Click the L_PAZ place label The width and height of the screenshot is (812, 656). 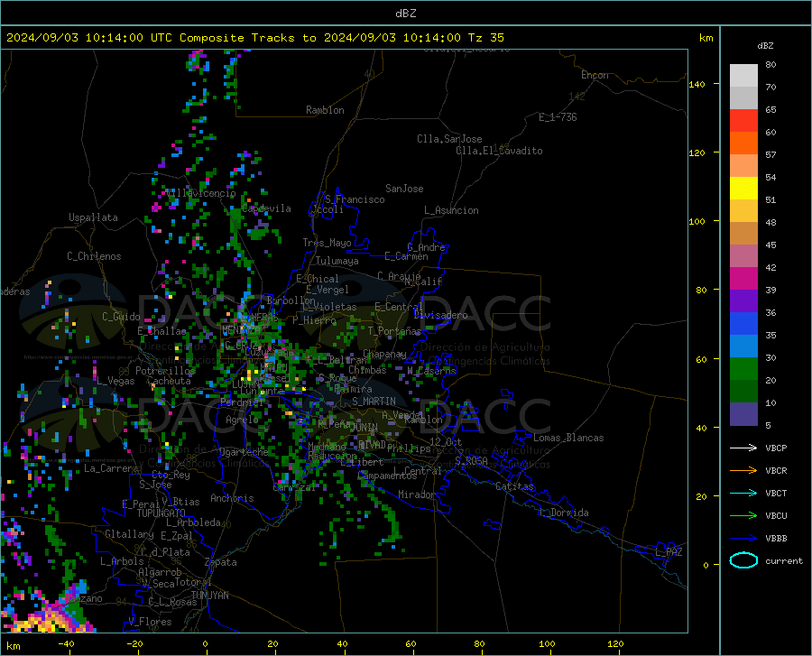click(669, 552)
